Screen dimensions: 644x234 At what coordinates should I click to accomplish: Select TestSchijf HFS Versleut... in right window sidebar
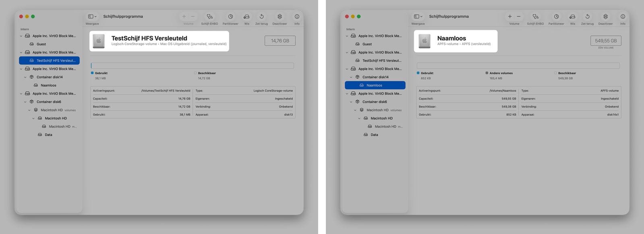click(375, 61)
